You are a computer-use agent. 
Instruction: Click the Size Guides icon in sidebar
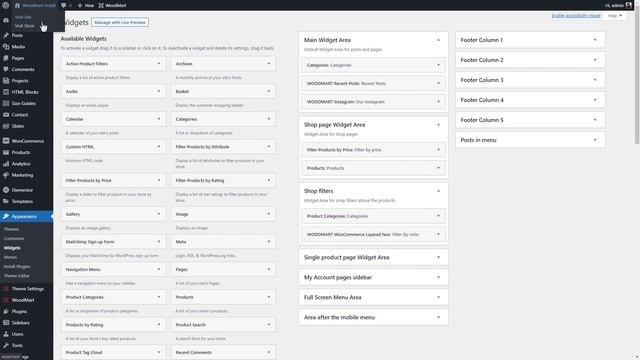[6, 104]
